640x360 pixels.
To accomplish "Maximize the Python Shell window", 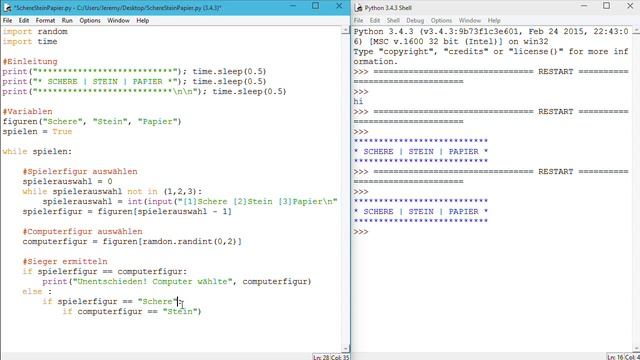I will [607, 6].
